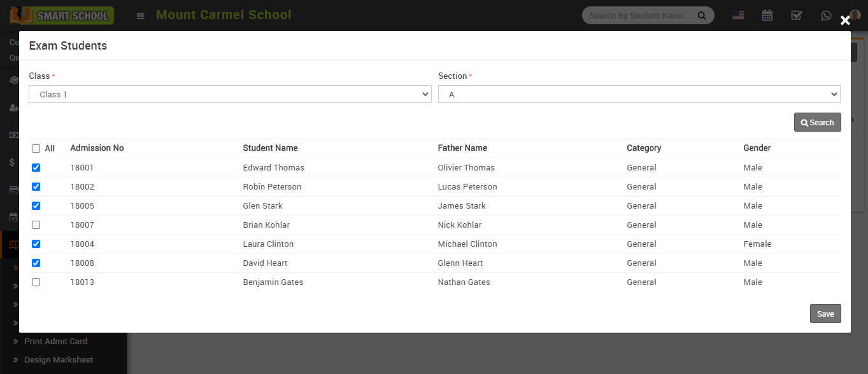
Task: Focus the Search By Student Name field
Action: [x=637, y=16]
